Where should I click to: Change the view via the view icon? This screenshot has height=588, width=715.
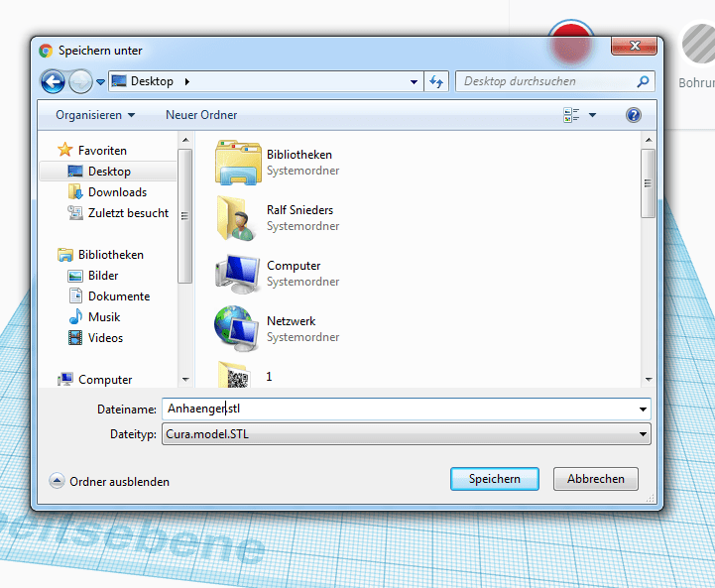(571, 115)
